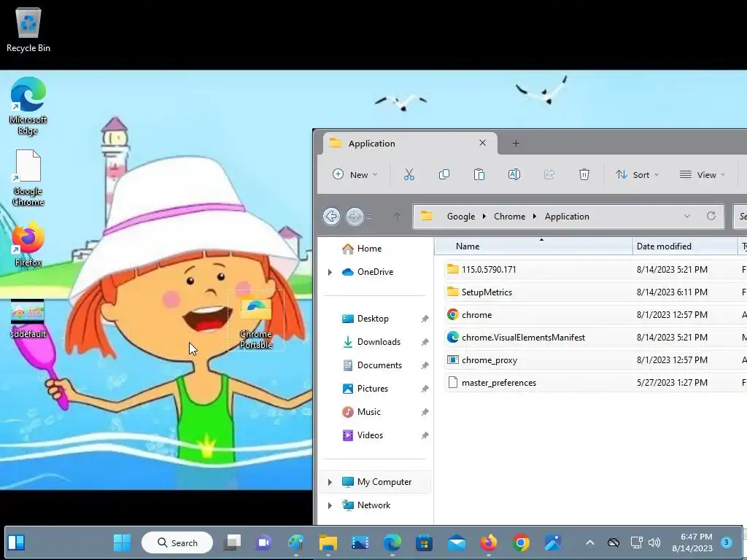Select the Chrome Portable desktop folder

pos(256,321)
